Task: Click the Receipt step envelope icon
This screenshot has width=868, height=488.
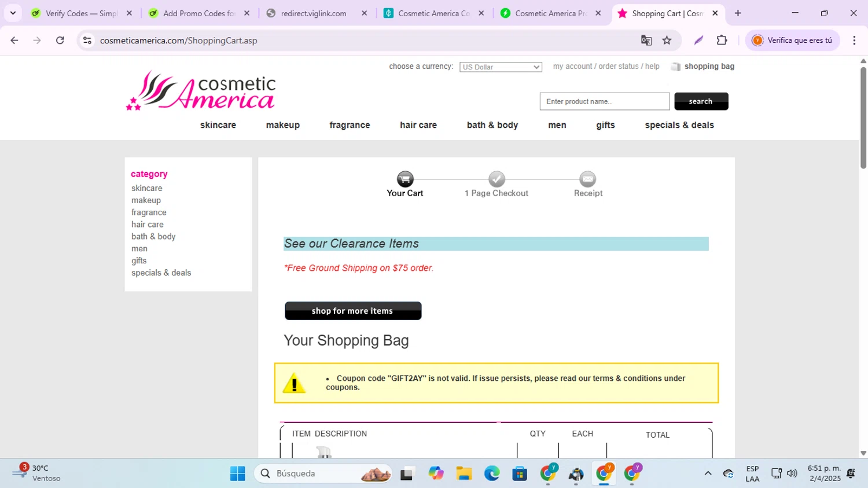Action: [587, 179]
